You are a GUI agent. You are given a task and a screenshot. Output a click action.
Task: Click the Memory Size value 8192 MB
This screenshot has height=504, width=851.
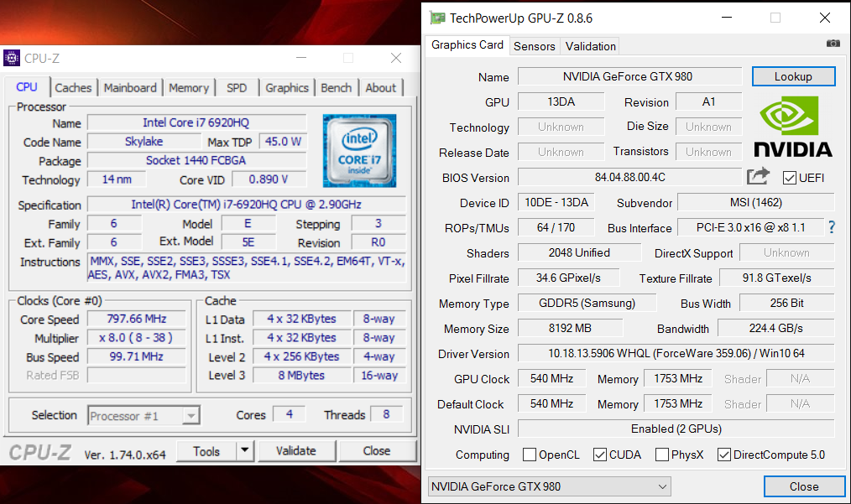pyautogui.click(x=571, y=328)
